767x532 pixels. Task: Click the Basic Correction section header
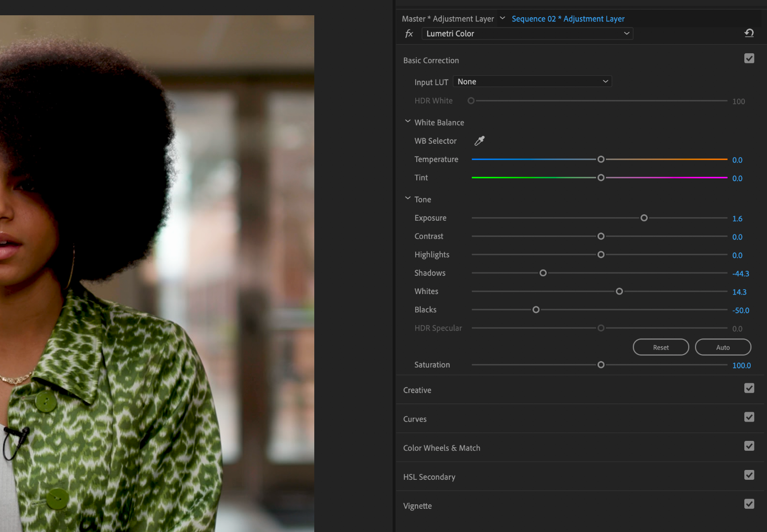[431, 61]
